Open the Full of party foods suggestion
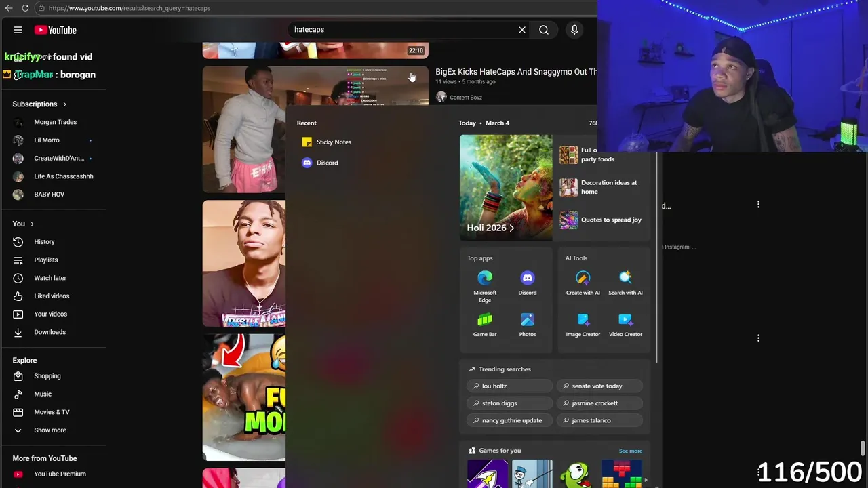The width and height of the screenshot is (868, 488). click(598, 155)
